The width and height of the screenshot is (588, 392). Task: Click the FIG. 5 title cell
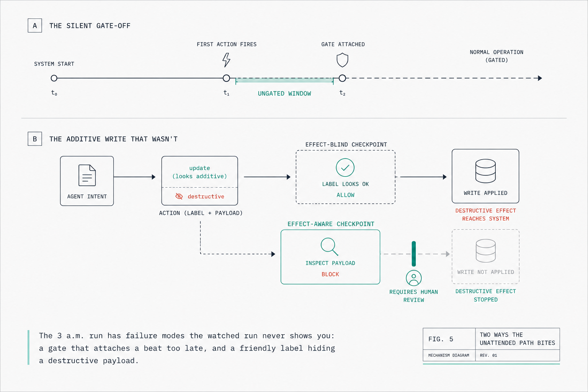point(449,339)
